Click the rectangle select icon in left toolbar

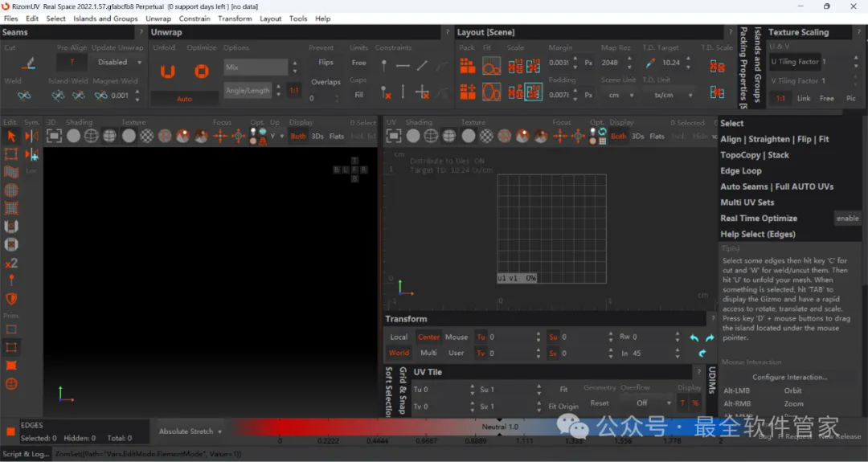11,154
